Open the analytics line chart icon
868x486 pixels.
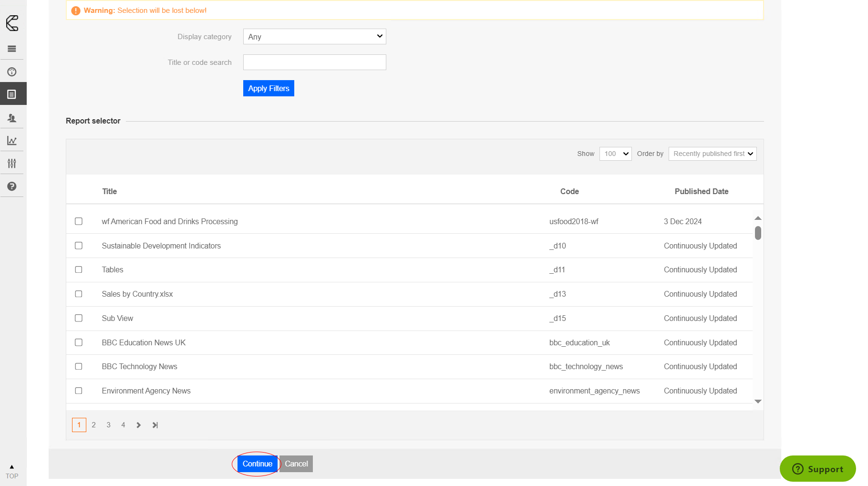[x=12, y=141]
